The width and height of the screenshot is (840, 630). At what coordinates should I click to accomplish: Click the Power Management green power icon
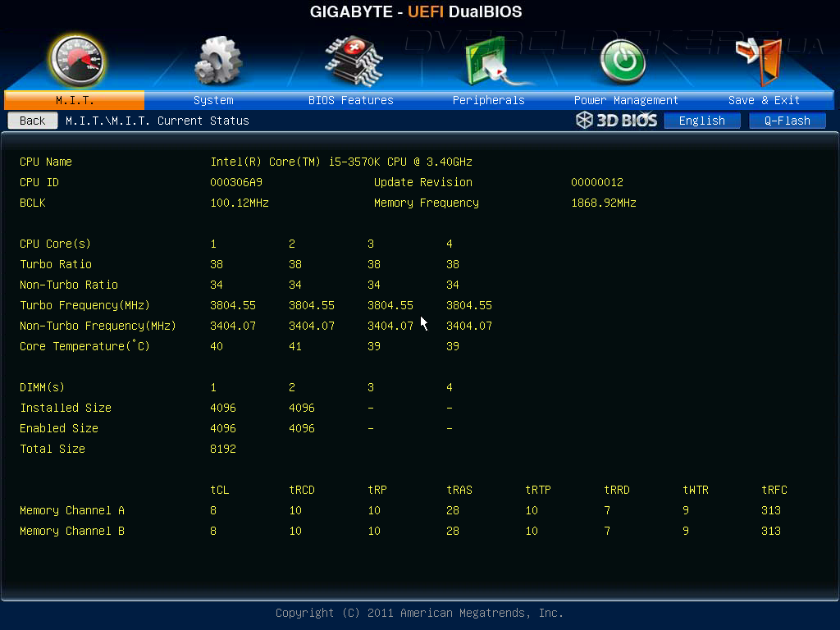[x=623, y=62]
